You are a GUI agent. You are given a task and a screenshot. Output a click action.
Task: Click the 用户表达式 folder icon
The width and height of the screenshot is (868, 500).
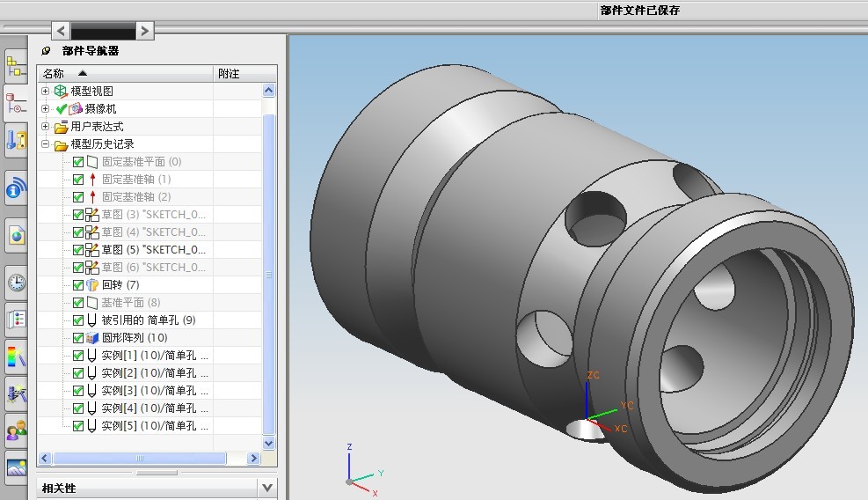coord(61,127)
